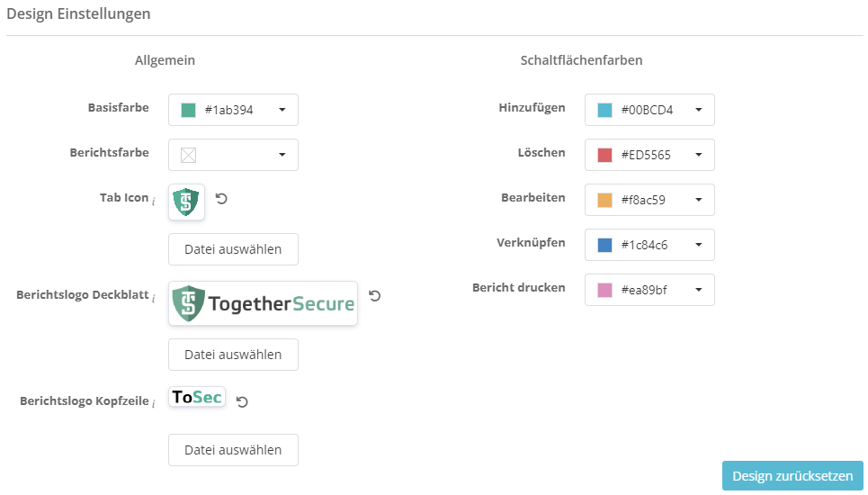Image resolution: width=868 pixels, height=495 pixels.
Task: Click the Tab Icon shield thumbnail
Action: 186,202
